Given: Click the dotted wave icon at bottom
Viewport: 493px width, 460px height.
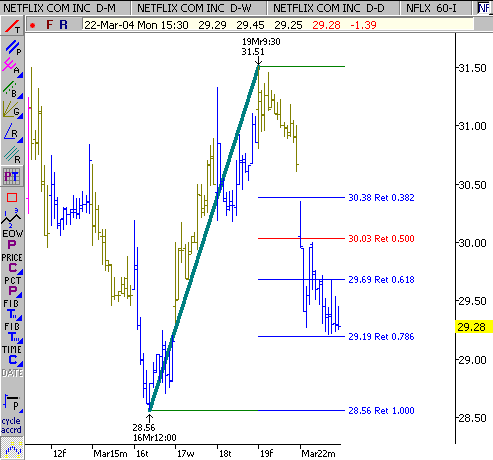Looking at the screenshot, I should click(x=12, y=449).
